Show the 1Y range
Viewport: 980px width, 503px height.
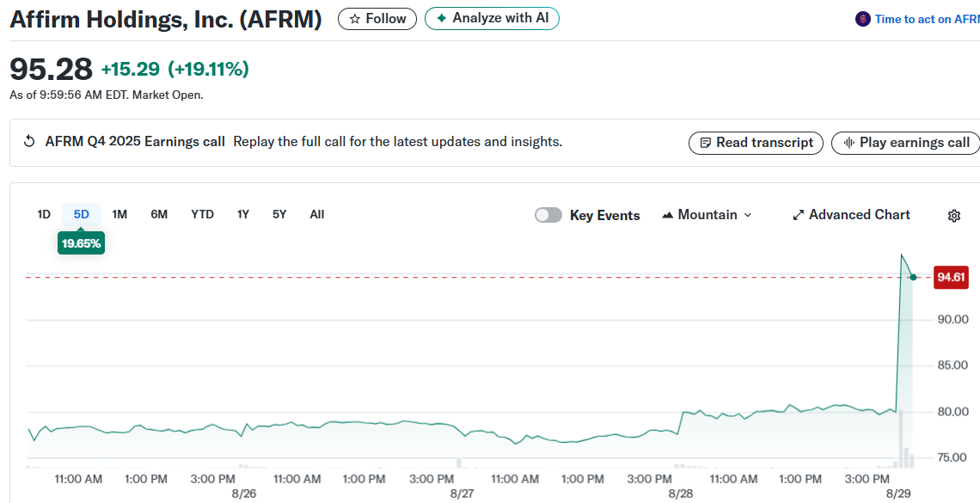click(x=243, y=214)
